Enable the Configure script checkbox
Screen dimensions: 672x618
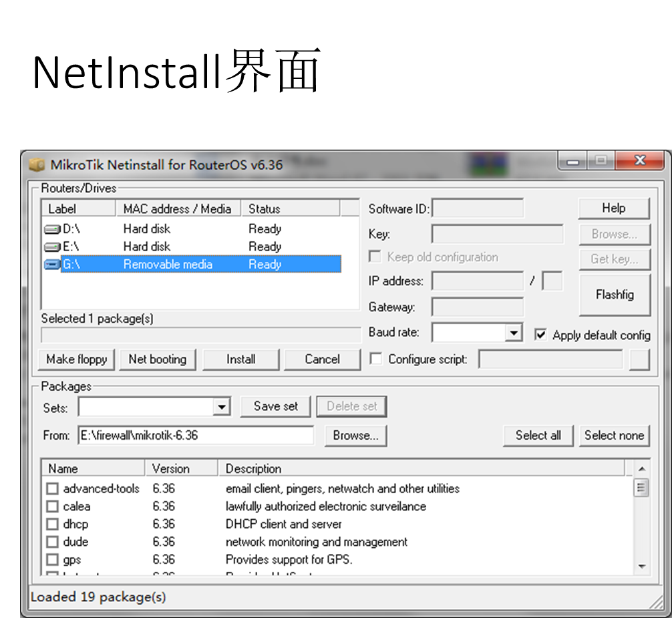tap(377, 359)
